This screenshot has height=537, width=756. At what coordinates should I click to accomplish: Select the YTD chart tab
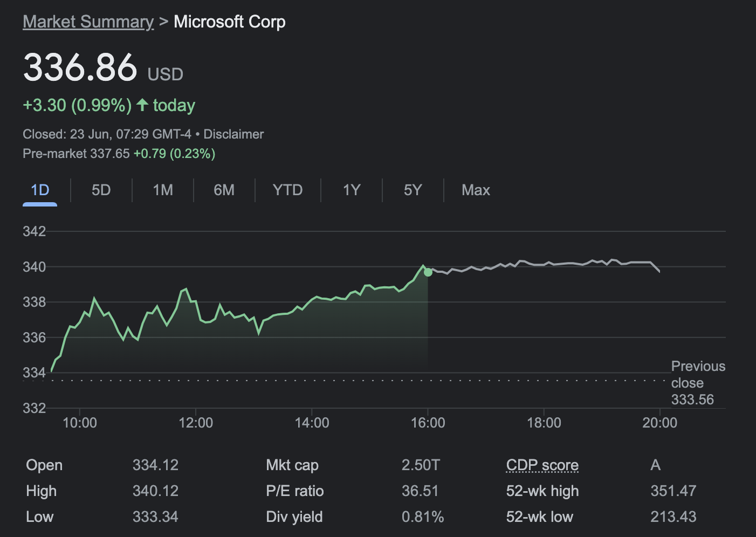pos(287,190)
